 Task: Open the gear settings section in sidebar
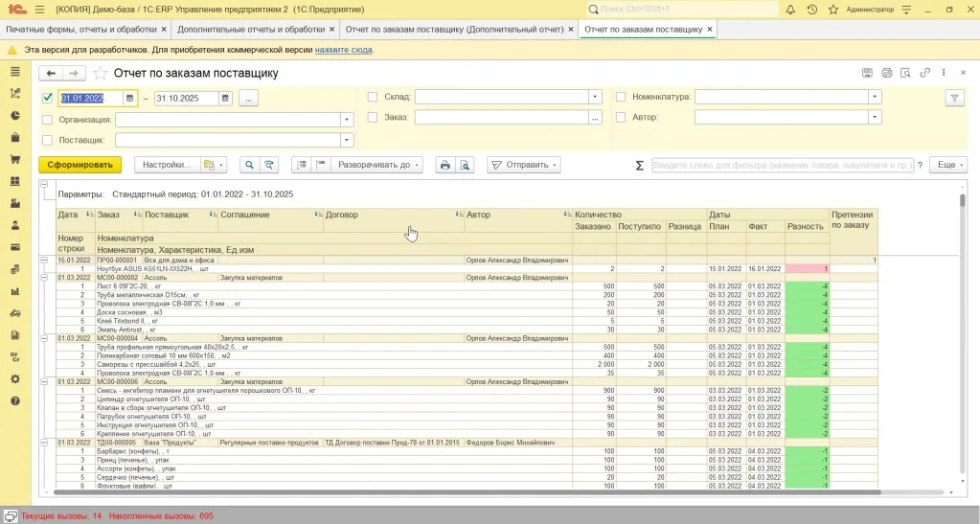(15, 379)
